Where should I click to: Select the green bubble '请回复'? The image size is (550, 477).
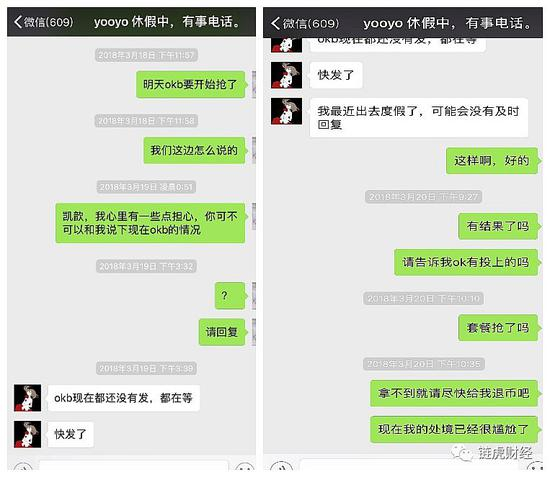[x=222, y=332]
